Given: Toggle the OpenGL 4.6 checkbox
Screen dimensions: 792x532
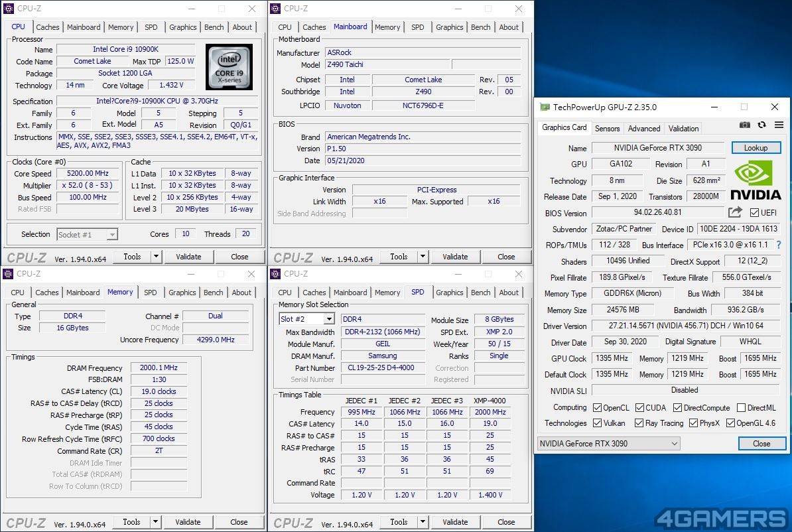Looking at the screenshot, I should point(730,423).
